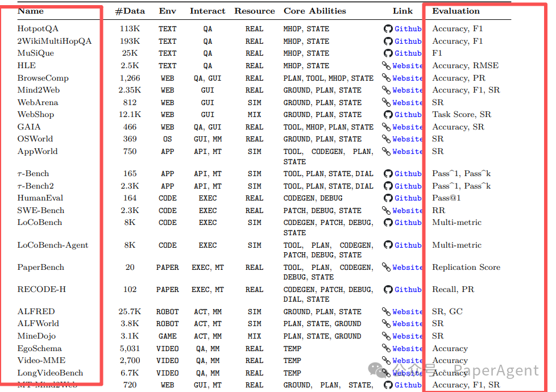The width and height of the screenshot is (556, 392).
Task: Click the GitHub icon in the τ-Bench2 row
Action: (x=388, y=186)
